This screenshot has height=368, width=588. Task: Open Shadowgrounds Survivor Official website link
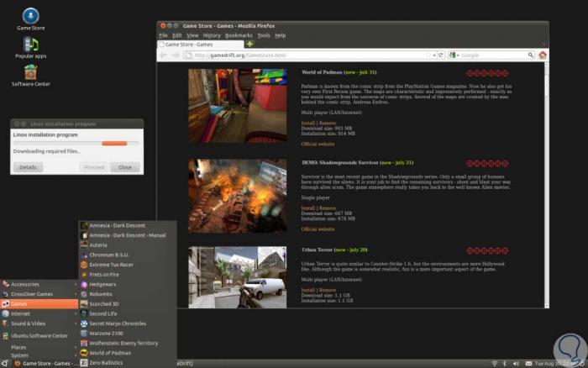pos(318,229)
